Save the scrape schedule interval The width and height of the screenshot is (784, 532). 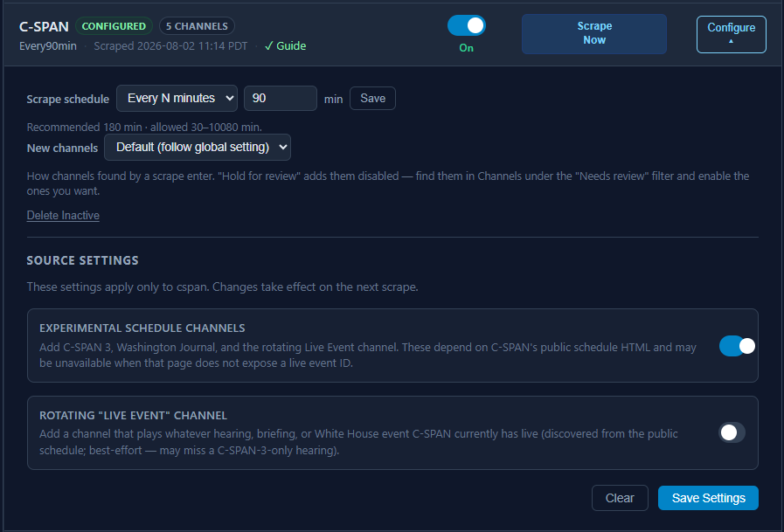point(372,99)
